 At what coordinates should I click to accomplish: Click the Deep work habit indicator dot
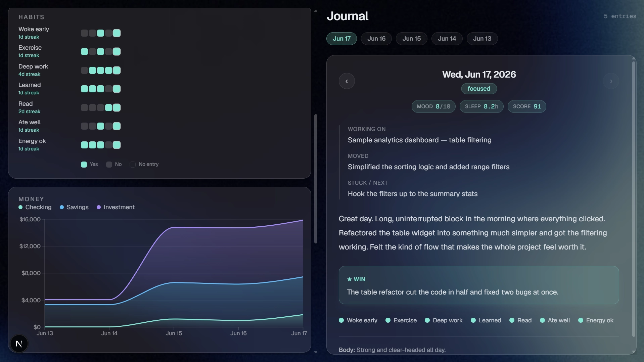point(427,320)
